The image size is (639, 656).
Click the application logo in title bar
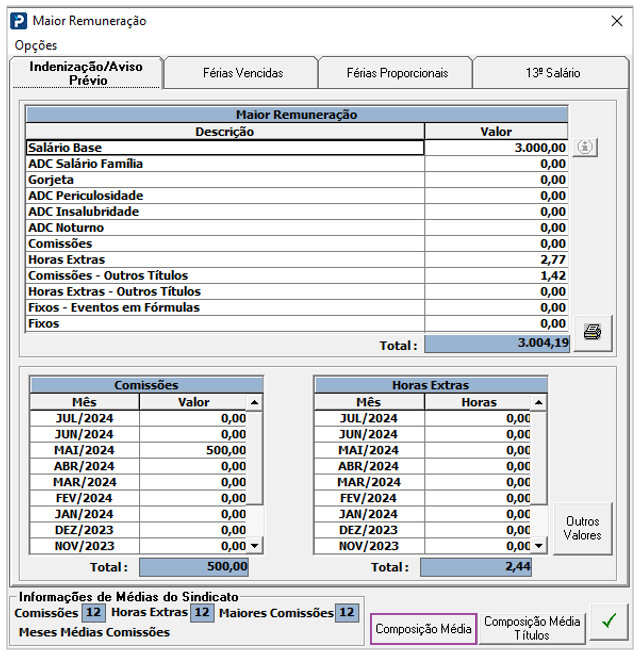point(18,20)
